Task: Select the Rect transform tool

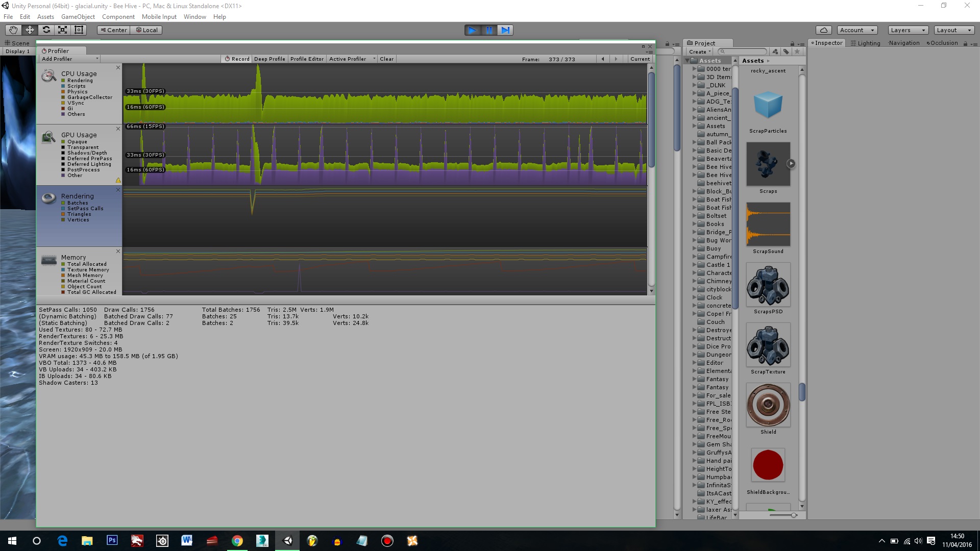Action: [79, 30]
